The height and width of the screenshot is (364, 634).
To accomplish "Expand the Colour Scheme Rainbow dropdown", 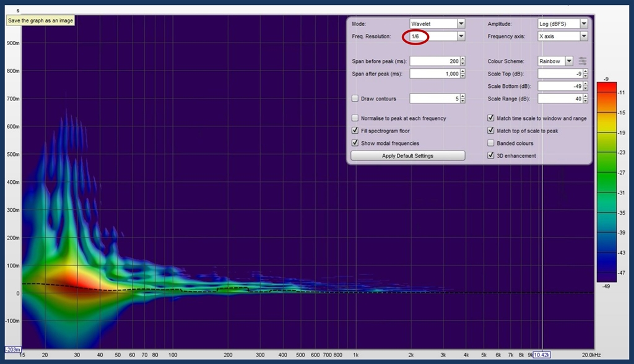I will (x=568, y=61).
